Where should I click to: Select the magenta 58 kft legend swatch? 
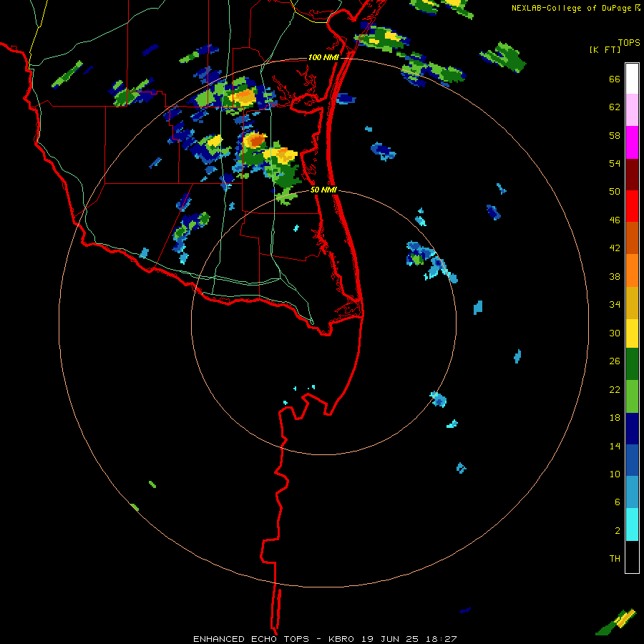632,142
